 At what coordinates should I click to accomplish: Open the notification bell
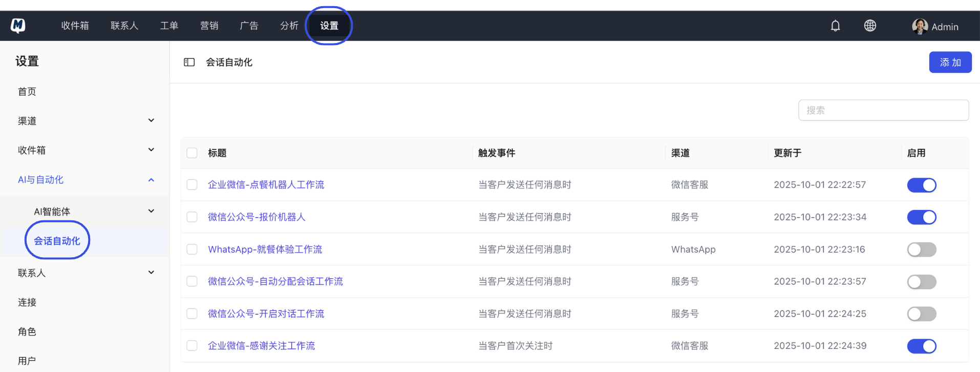[835, 26]
